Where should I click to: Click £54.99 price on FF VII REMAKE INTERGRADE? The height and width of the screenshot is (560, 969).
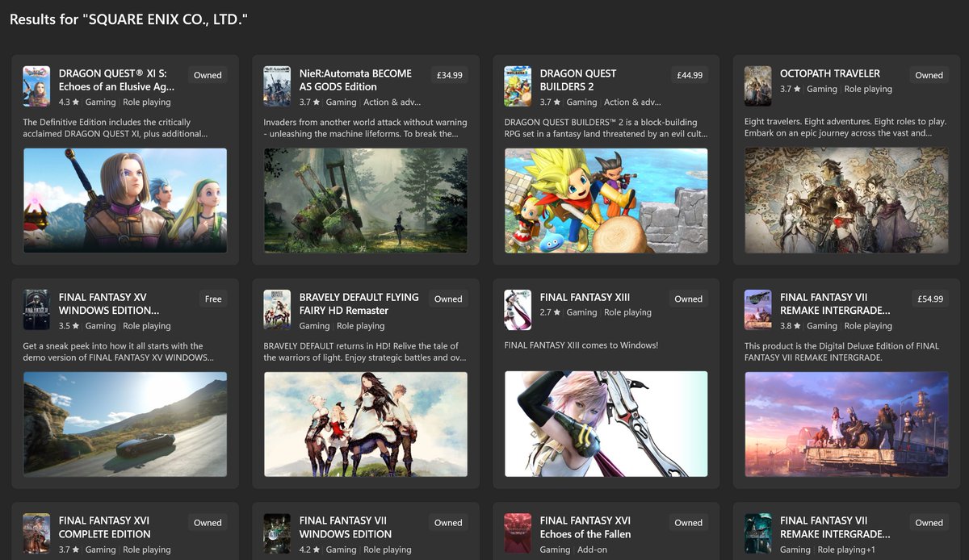point(930,299)
